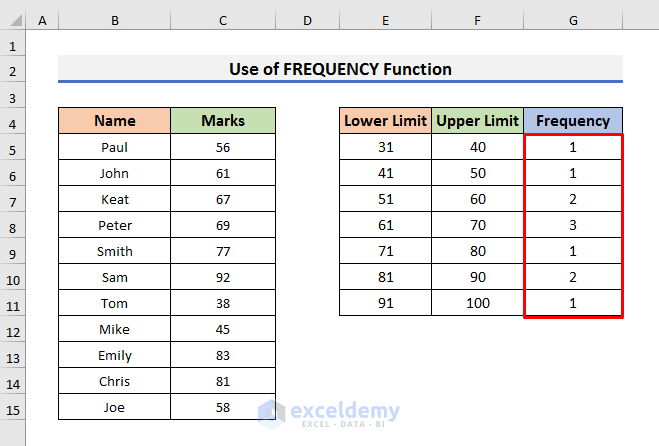Click the Marks header cell

[x=223, y=121]
